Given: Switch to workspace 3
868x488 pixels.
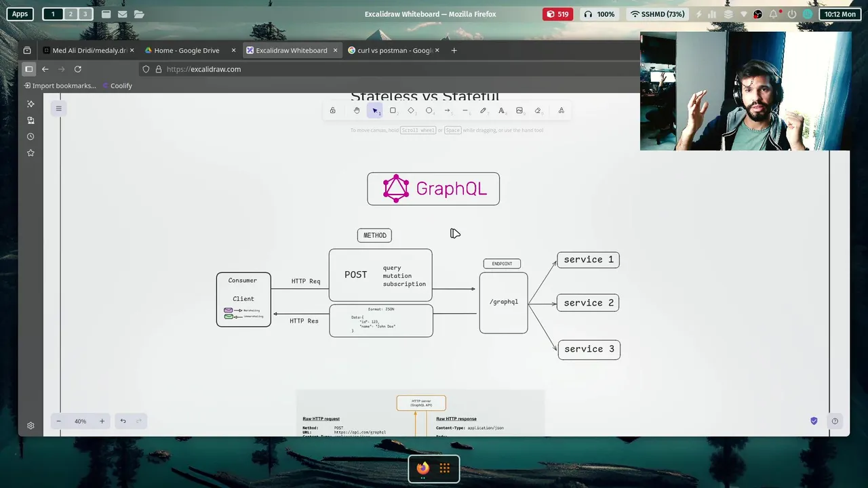Looking at the screenshot, I should click(x=85, y=14).
